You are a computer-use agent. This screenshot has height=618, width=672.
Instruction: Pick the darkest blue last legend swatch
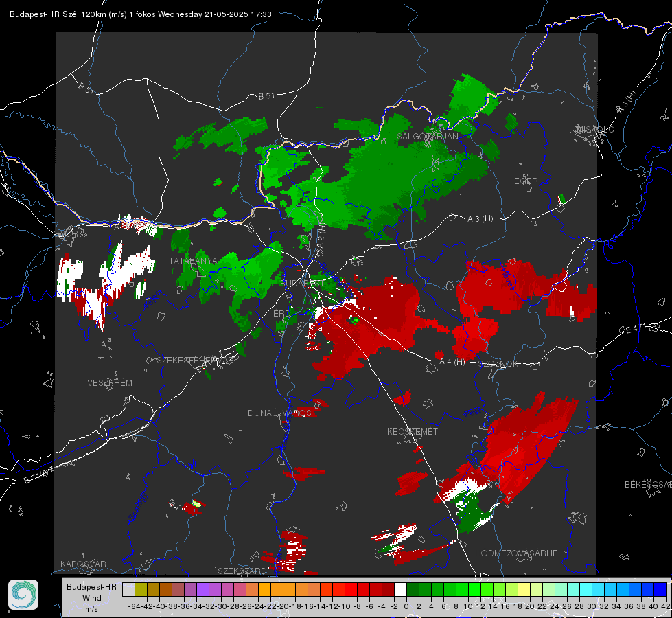(660, 589)
